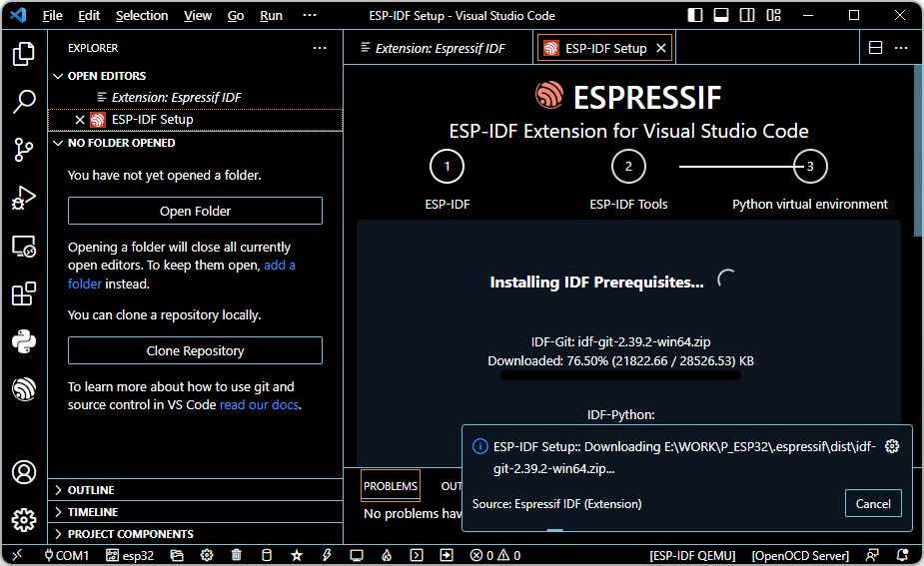Click the OpenOCD Server status bar item
Image resolution: width=924 pixels, height=566 pixels.
(800, 555)
